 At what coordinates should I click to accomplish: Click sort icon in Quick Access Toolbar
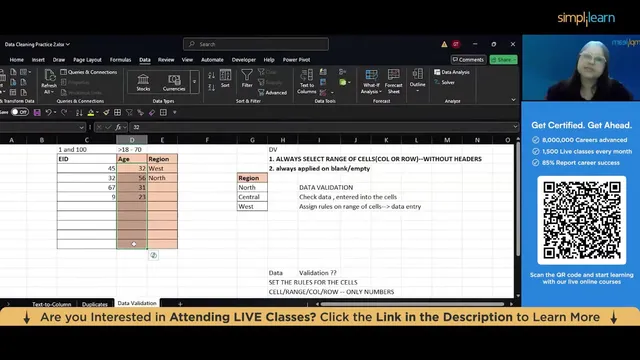point(79,112)
